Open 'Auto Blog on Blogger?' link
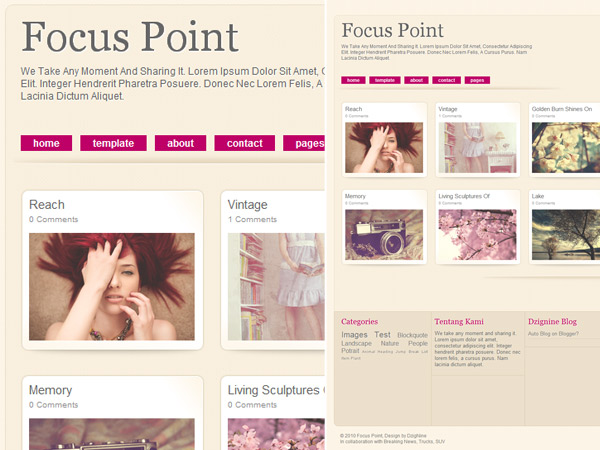Screen dimensions: 600x450 tap(553, 334)
